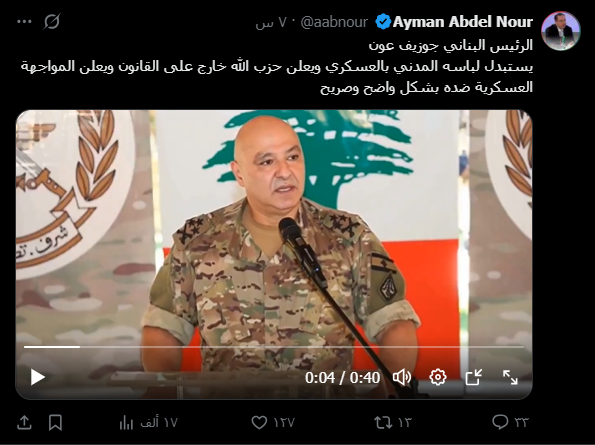Screen dimensions: 595x445
Task: Open Ayman Abdel Nour display name link
Action: [463, 22]
